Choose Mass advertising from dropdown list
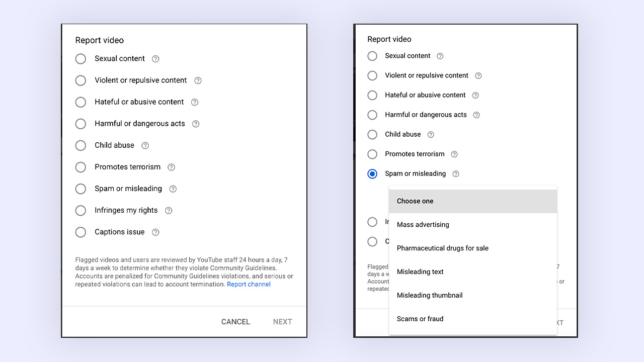The image size is (644, 362). (473, 225)
